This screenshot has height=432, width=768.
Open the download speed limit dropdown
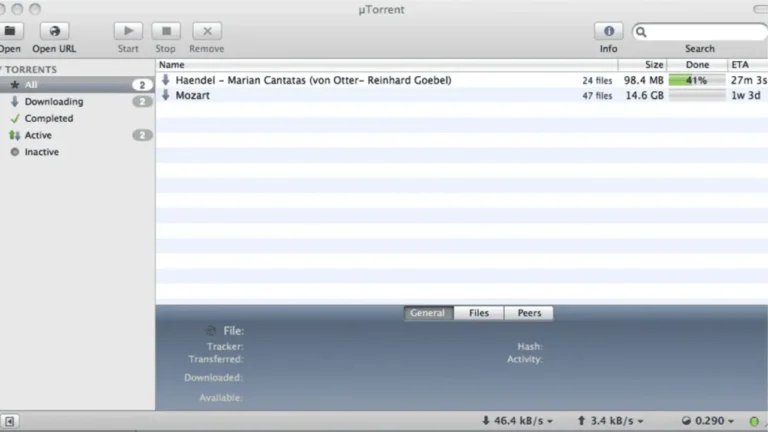click(518, 421)
